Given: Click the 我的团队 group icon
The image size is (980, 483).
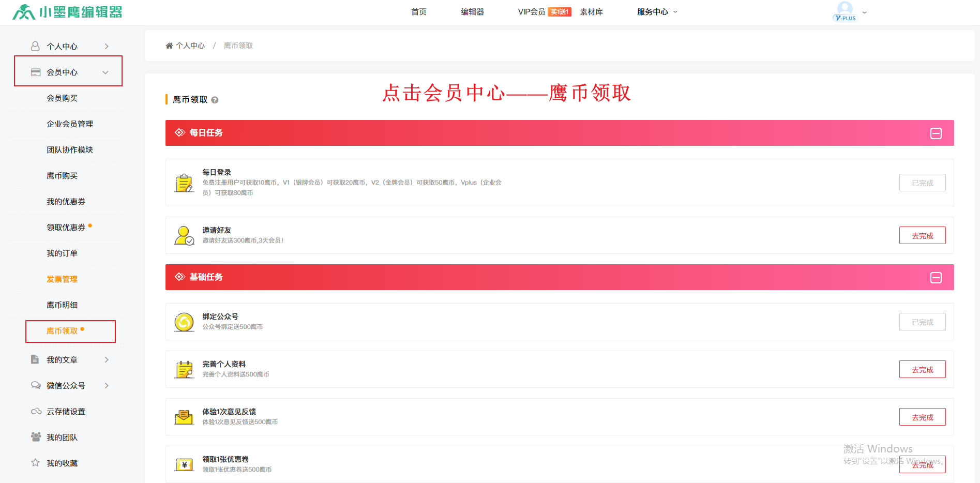Looking at the screenshot, I should [36, 437].
